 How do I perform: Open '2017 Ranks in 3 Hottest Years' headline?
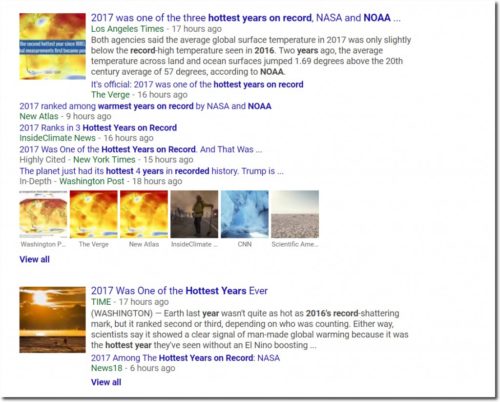tap(98, 128)
